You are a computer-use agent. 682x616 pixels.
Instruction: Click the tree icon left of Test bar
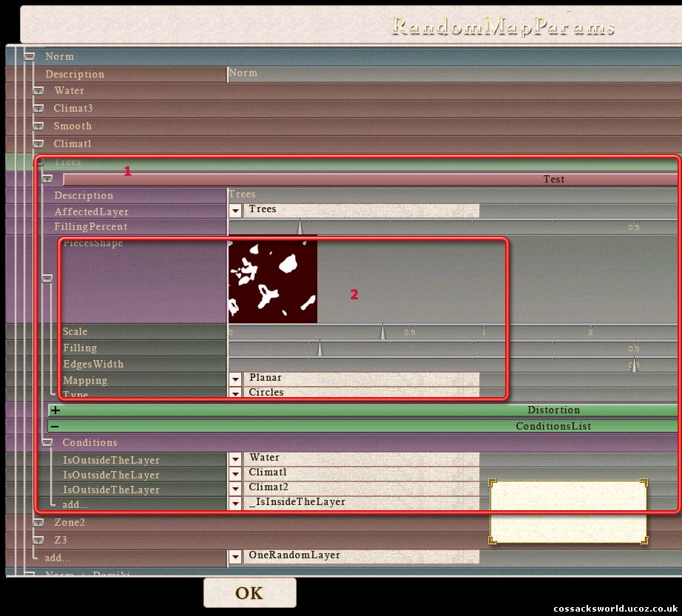point(47,179)
